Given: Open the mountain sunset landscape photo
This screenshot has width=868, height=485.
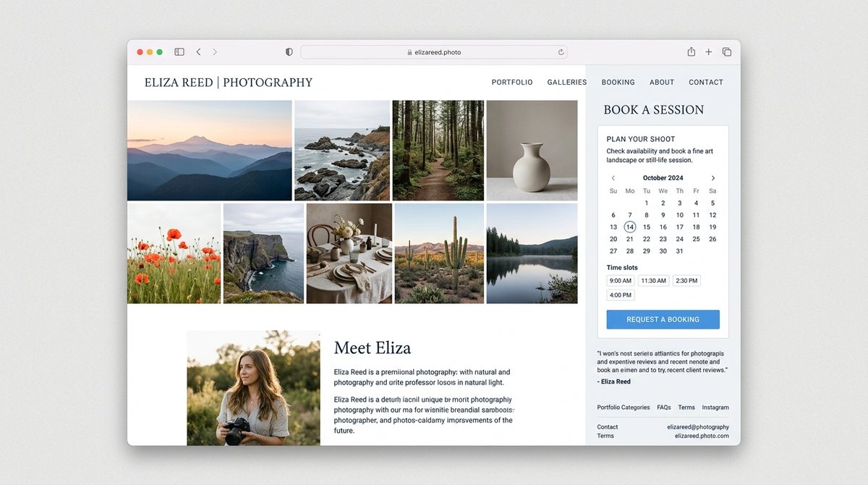Looking at the screenshot, I should (x=210, y=151).
